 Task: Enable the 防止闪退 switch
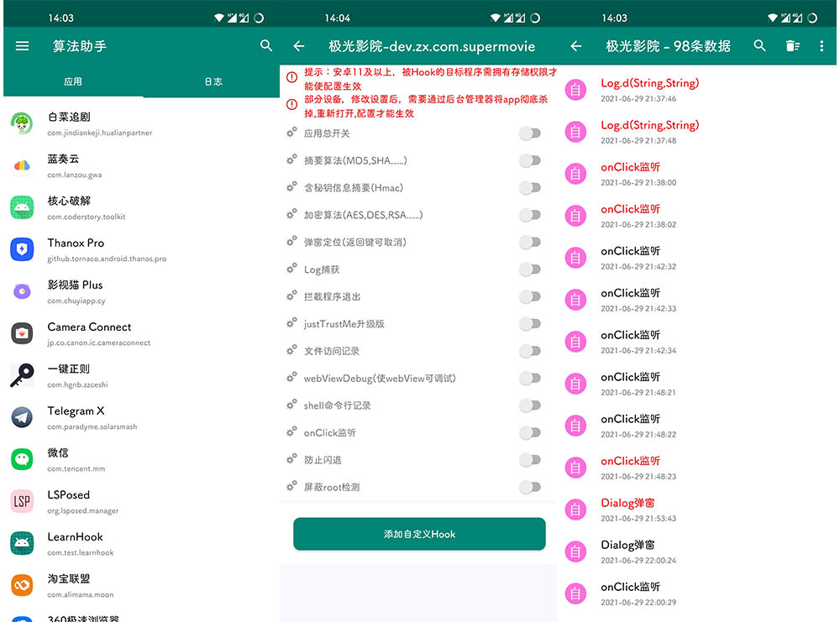tap(530, 460)
